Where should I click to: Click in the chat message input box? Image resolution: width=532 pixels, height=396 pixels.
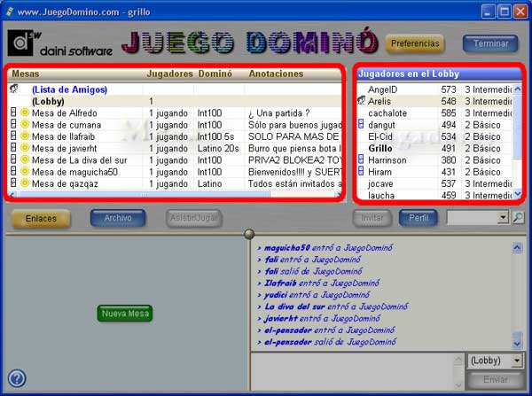point(355,370)
